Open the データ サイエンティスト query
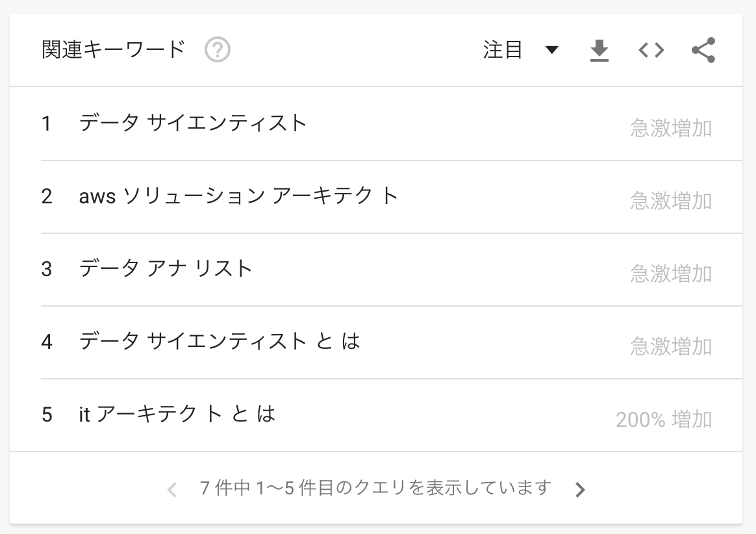The height and width of the screenshot is (534, 756). pos(193,123)
